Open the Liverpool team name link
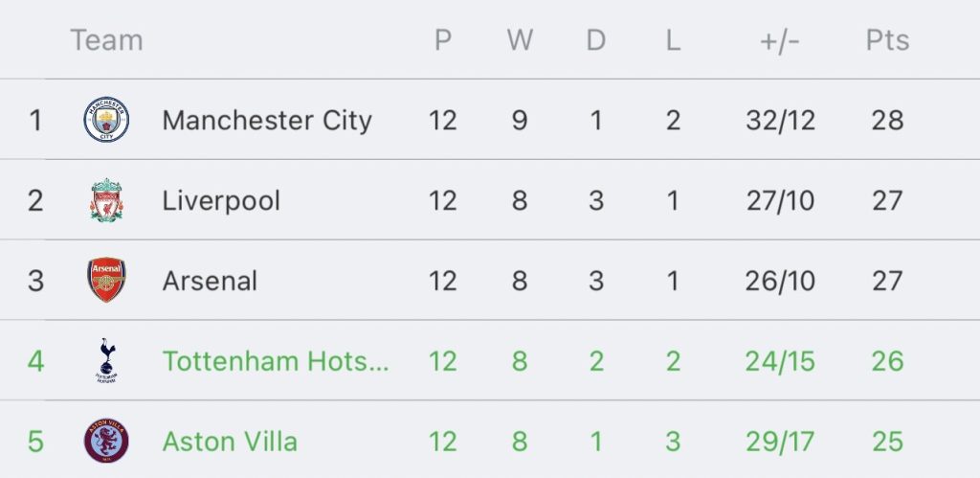This screenshot has height=478, width=980. (221, 201)
